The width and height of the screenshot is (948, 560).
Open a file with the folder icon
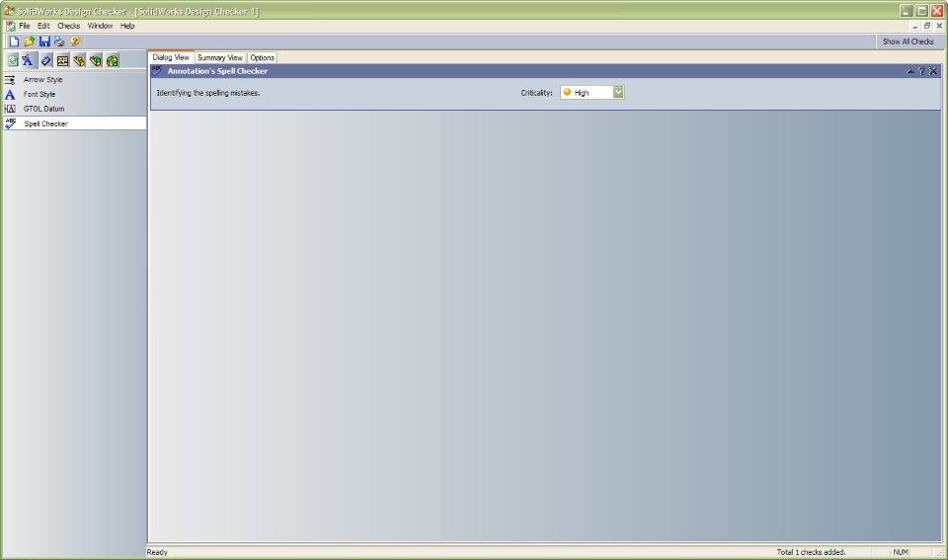pos(29,41)
